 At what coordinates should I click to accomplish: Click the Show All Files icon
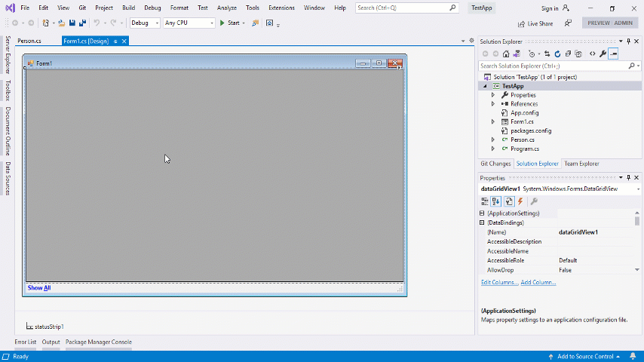(578, 54)
